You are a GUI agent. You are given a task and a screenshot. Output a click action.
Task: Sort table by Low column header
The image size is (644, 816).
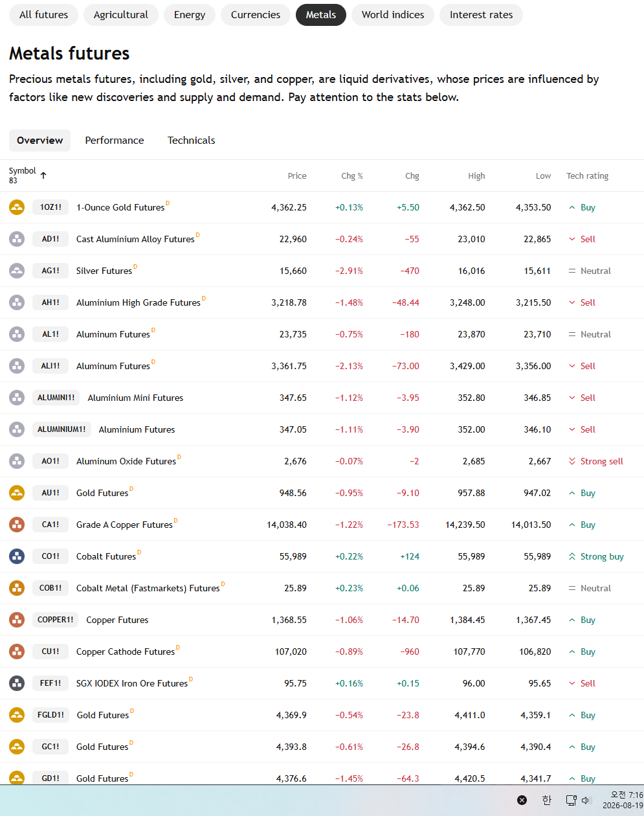543,176
